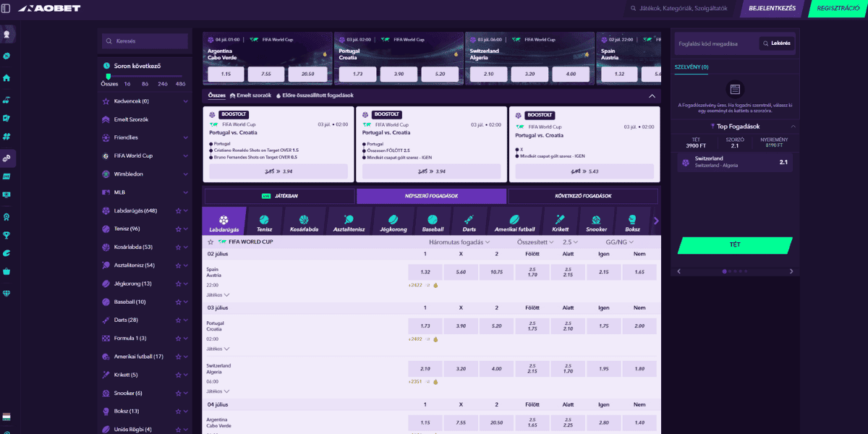
Task: Select the Labdarúgás sport icon tab
Action: 224,221
